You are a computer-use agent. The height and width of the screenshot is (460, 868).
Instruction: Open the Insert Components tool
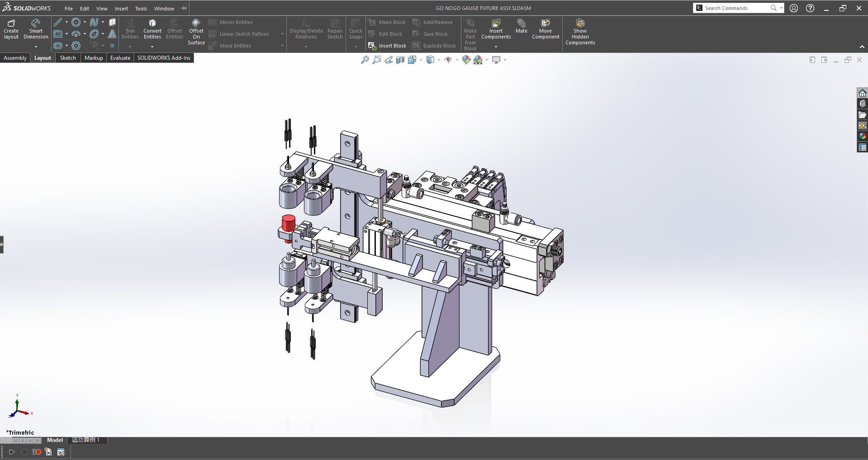496,29
